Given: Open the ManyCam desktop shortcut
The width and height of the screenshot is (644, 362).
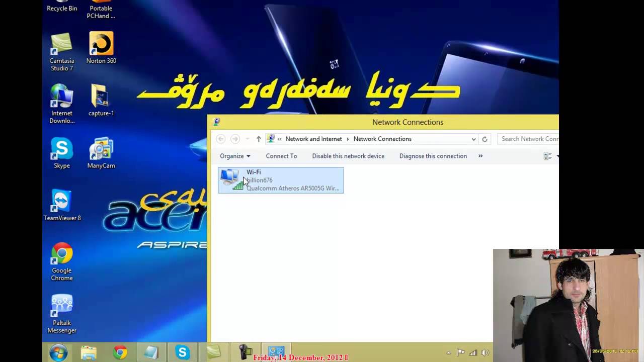Looking at the screenshot, I should click(x=101, y=153).
